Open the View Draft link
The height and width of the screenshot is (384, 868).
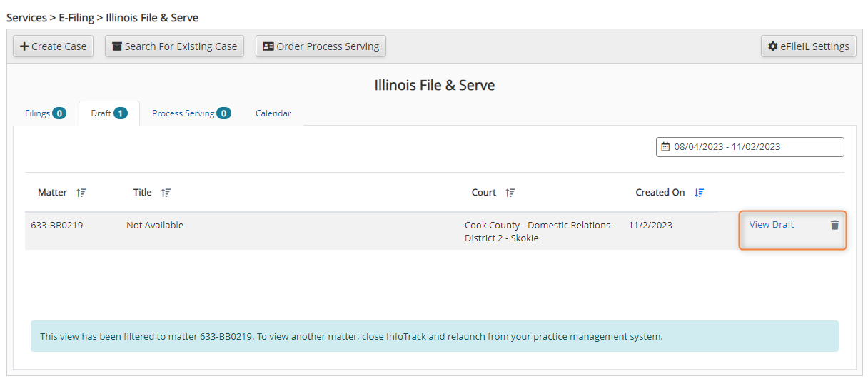[x=772, y=224]
